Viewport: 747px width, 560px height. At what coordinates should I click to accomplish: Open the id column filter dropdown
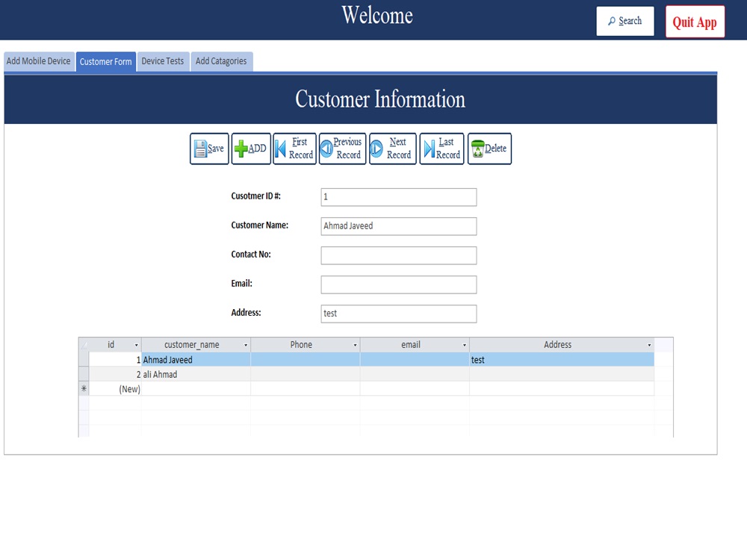point(136,345)
